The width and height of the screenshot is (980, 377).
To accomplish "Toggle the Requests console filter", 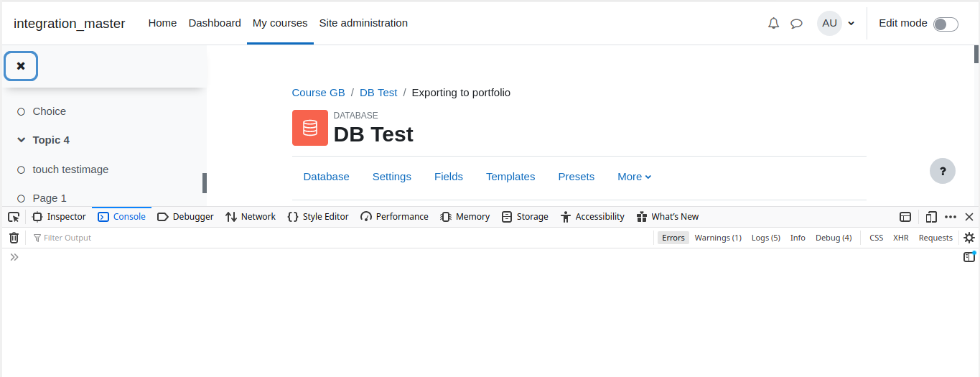I will 935,238.
